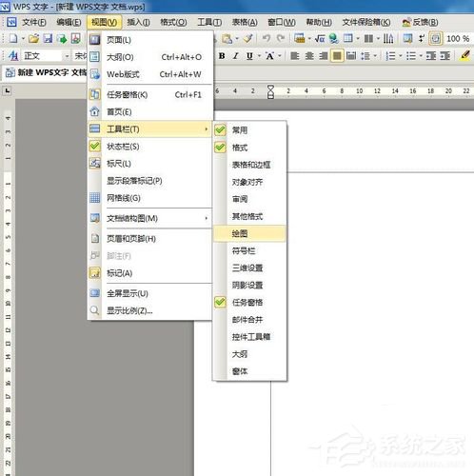
Task: Open the 编辑(E) menu
Action: coord(69,22)
